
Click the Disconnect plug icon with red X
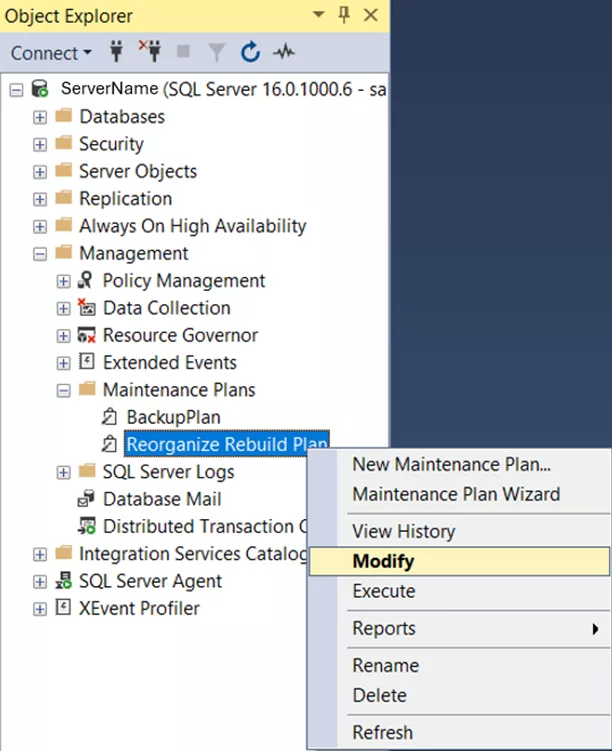(x=150, y=51)
